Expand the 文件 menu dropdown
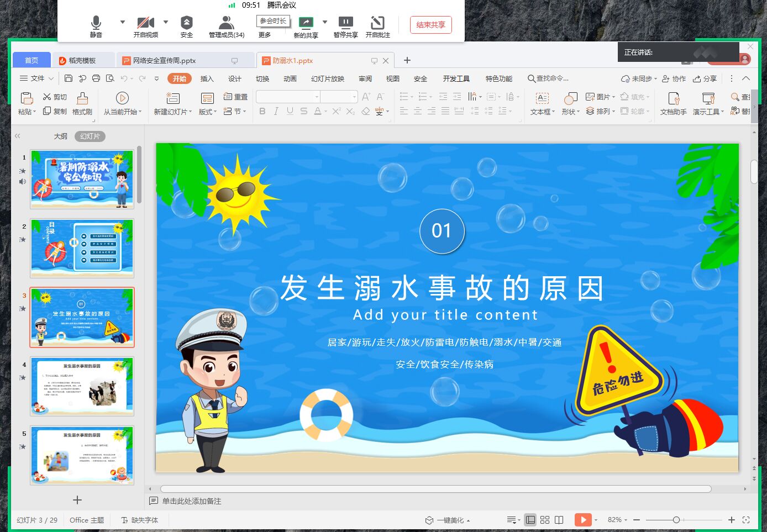 [37, 78]
